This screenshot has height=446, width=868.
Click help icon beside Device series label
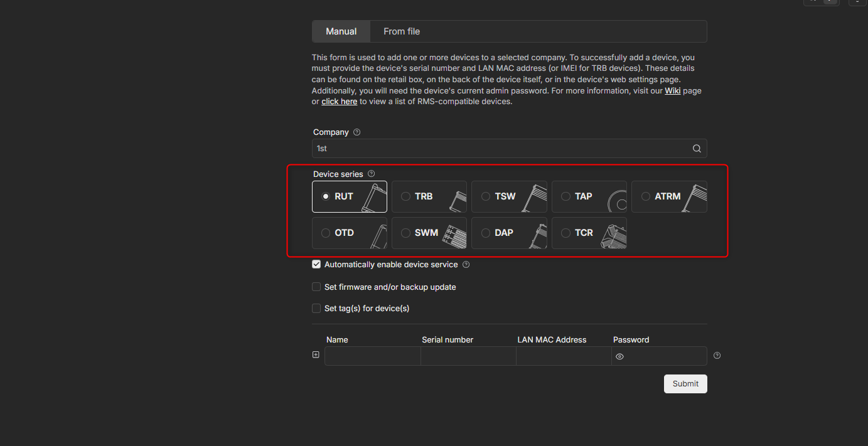[372, 174]
